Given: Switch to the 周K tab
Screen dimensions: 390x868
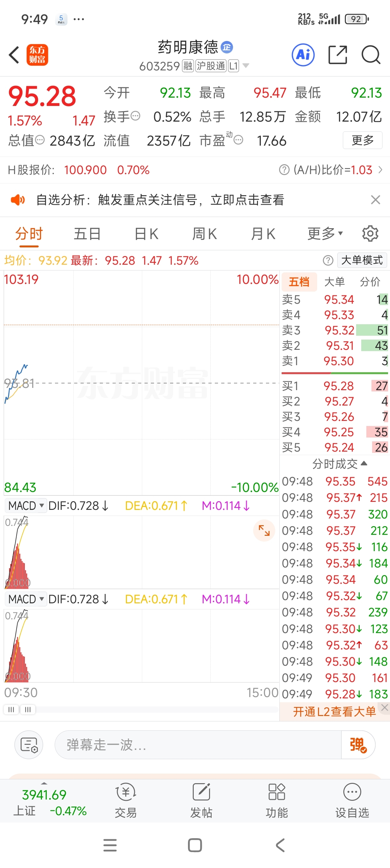Looking at the screenshot, I should click(205, 234).
